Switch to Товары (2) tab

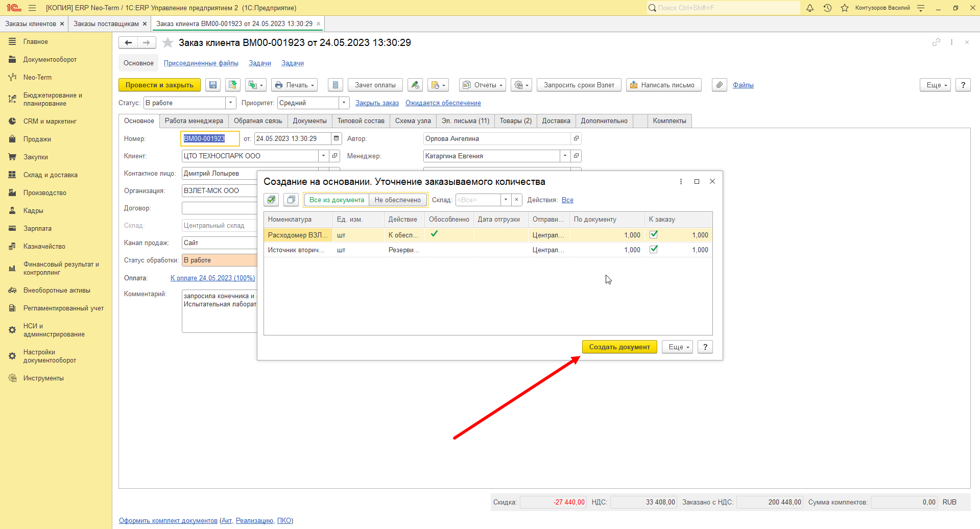(516, 121)
